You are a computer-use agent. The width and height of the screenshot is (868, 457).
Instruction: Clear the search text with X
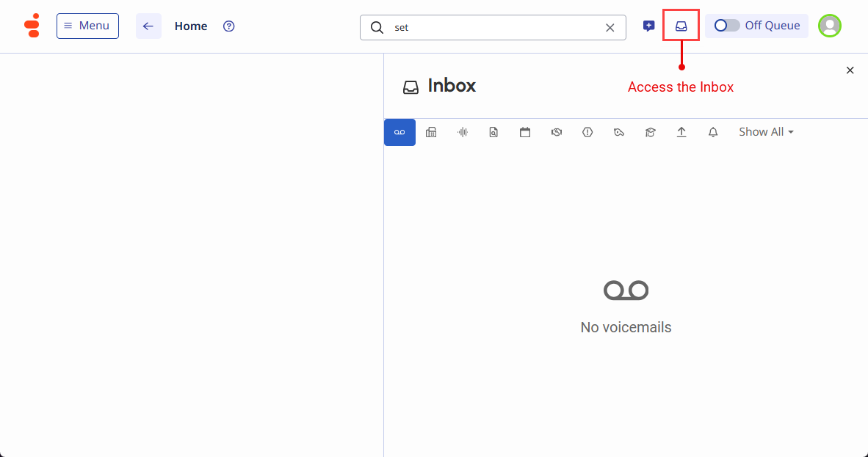[610, 27]
